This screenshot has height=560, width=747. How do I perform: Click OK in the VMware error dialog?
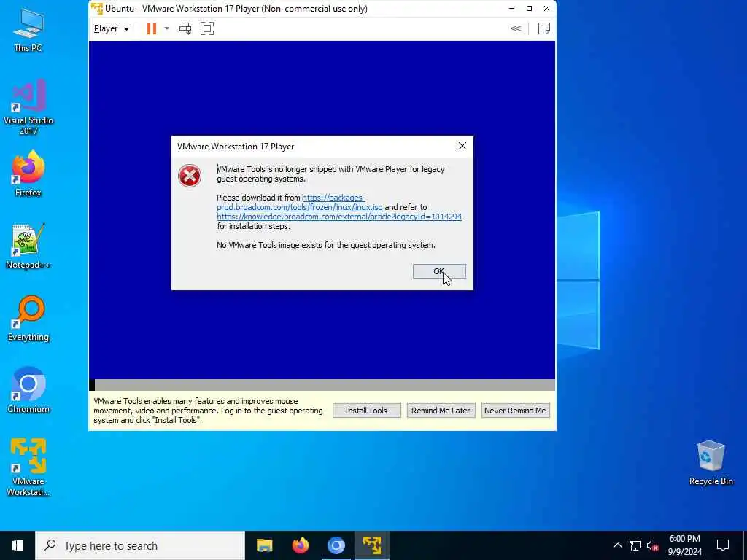pos(439,271)
